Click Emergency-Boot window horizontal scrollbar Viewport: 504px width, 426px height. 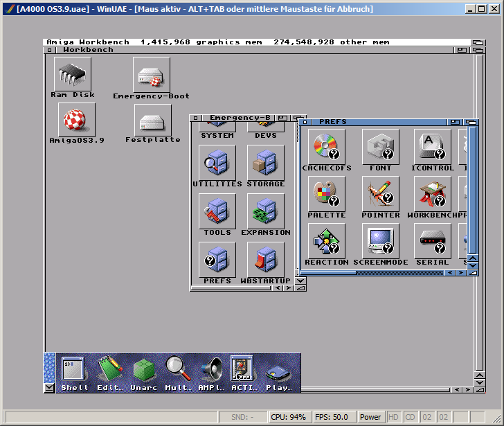pos(231,288)
